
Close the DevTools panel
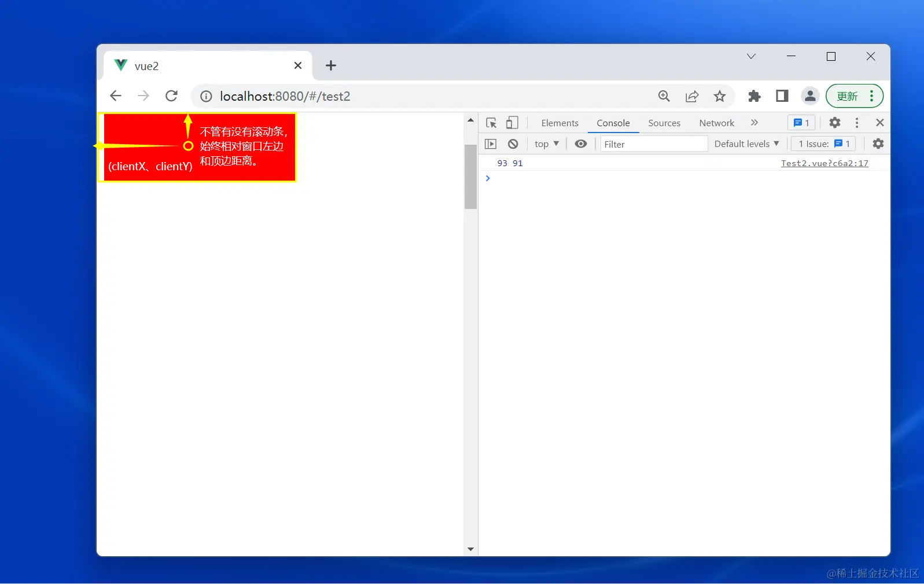pos(880,123)
